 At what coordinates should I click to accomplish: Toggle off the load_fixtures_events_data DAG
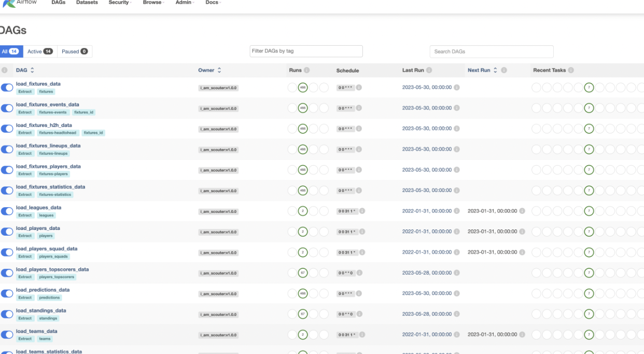[7, 108]
